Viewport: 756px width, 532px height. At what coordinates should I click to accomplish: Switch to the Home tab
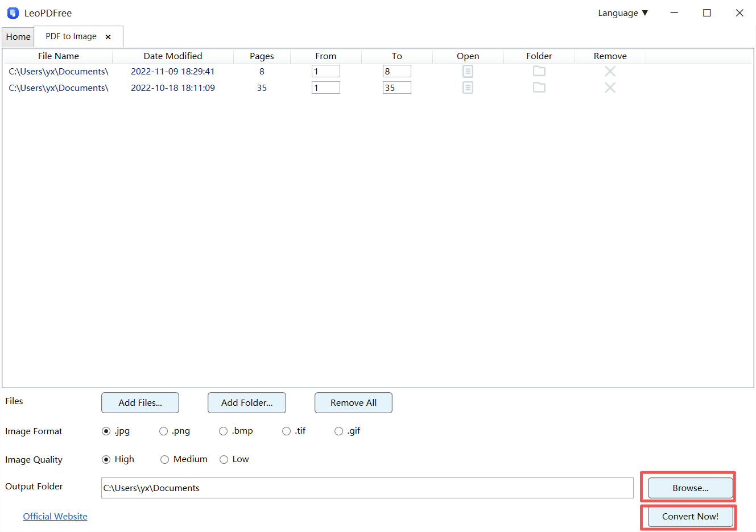click(18, 37)
